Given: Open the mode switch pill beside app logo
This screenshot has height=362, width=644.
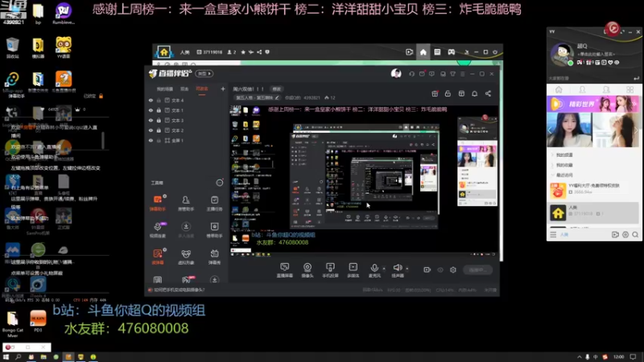Looking at the screenshot, I should click(x=204, y=73).
